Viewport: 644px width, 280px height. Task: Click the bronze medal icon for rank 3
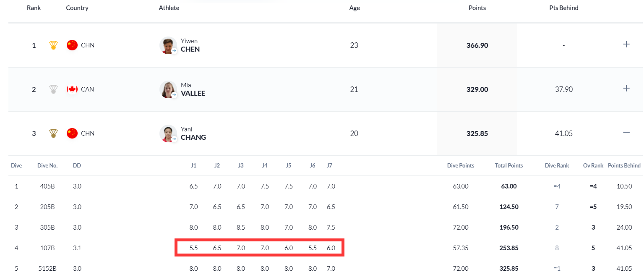point(53,133)
